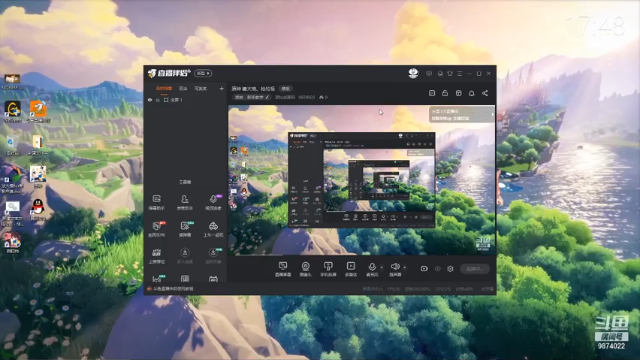This screenshot has height=360, width=640.
Task: Click the edit button beside stream title
Action: pos(285,89)
